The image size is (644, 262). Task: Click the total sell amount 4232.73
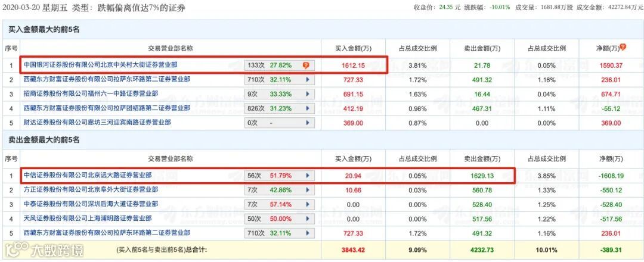click(x=482, y=249)
